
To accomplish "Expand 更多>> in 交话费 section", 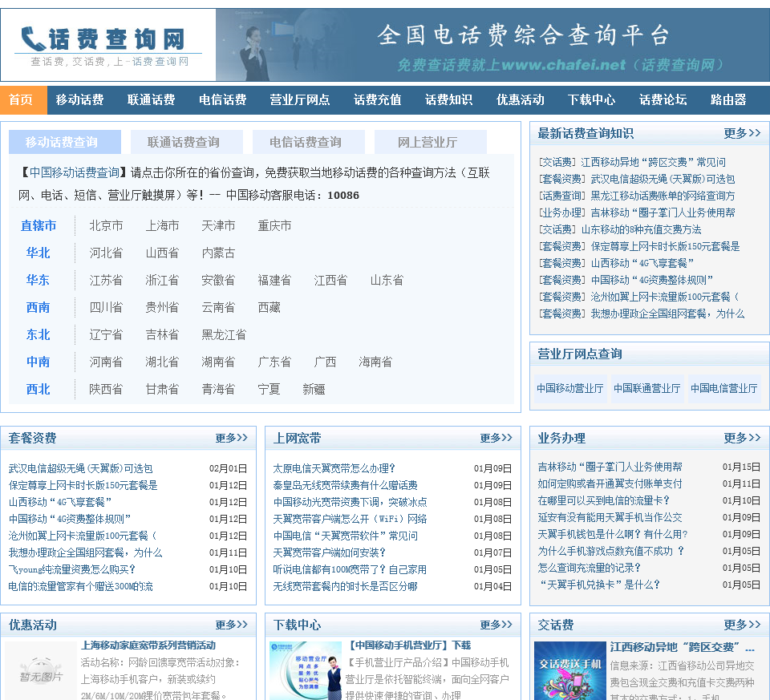I will 742,625.
